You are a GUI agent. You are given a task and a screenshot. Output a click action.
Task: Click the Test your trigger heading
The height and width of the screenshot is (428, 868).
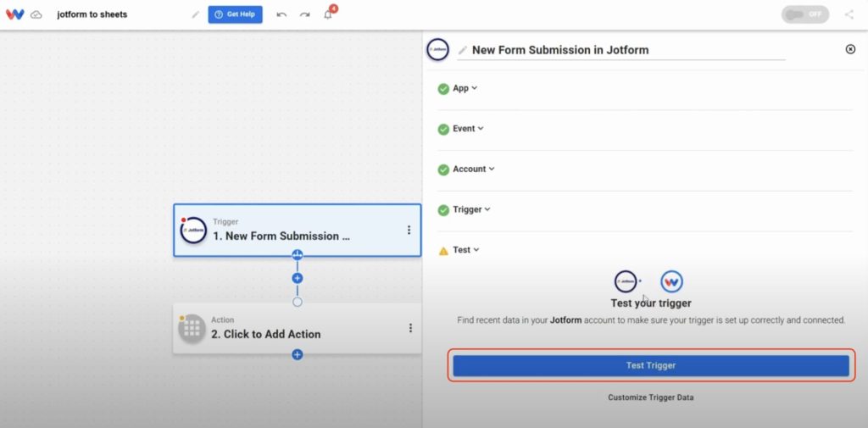point(651,303)
